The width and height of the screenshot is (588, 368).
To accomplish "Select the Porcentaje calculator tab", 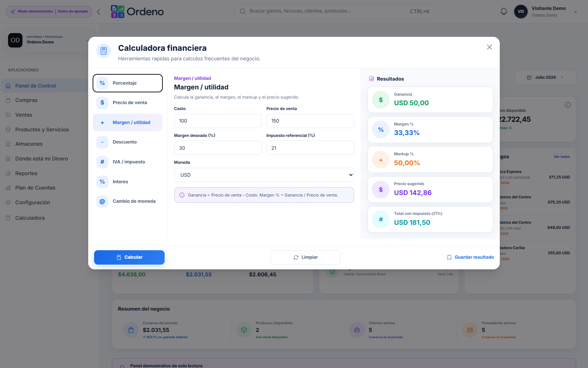I will coord(128,83).
